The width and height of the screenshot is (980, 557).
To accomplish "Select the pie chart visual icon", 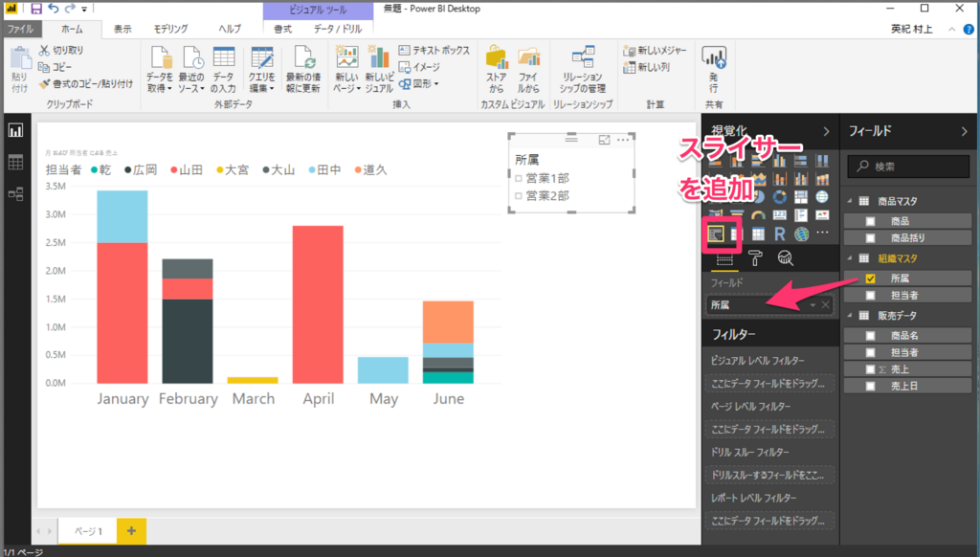I will (x=757, y=195).
